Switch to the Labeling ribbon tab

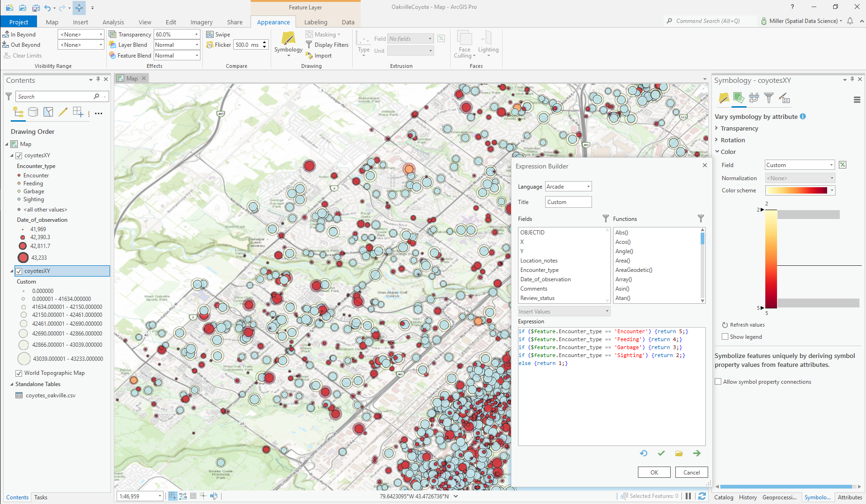[316, 22]
